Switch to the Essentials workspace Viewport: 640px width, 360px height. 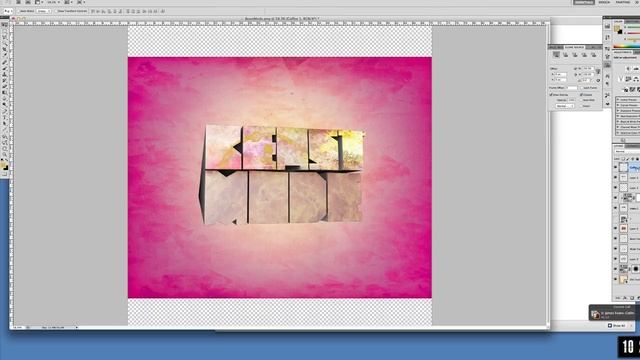pyautogui.click(x=584, y=2)
